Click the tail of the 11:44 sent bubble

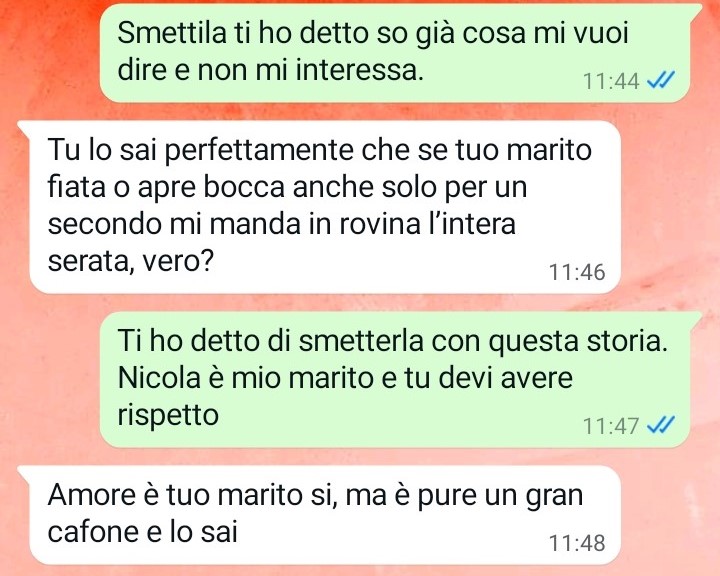[x=694, y=9]
